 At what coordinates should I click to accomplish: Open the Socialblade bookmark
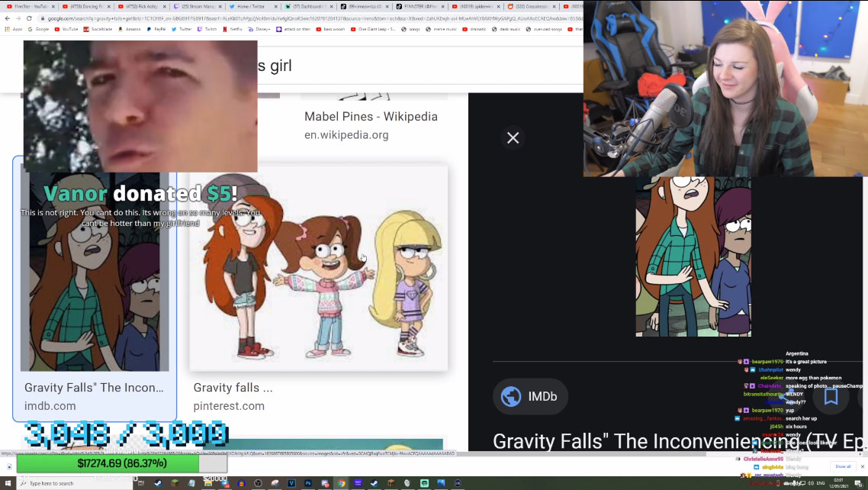(x=98, y=29)
